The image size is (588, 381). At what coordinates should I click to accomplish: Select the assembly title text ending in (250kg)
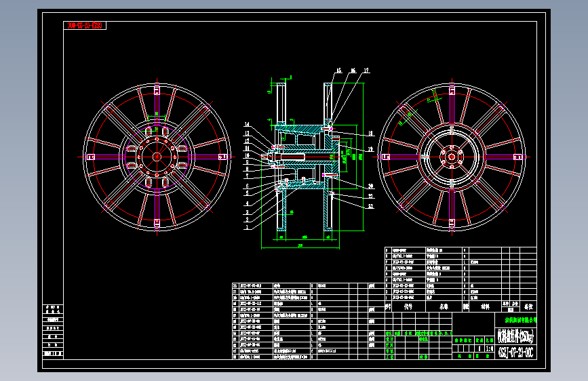click(x=515, y=336)
